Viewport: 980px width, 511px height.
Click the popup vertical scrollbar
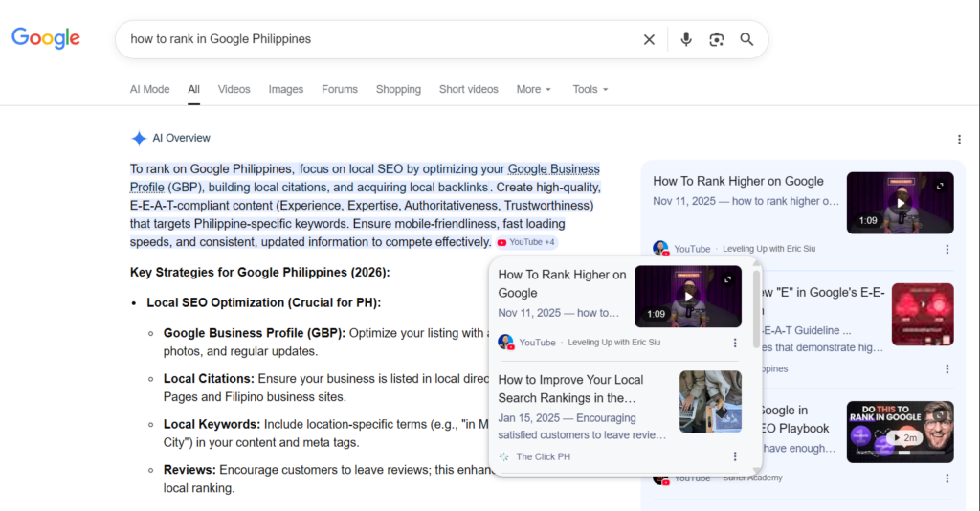[x=756, y=309]
